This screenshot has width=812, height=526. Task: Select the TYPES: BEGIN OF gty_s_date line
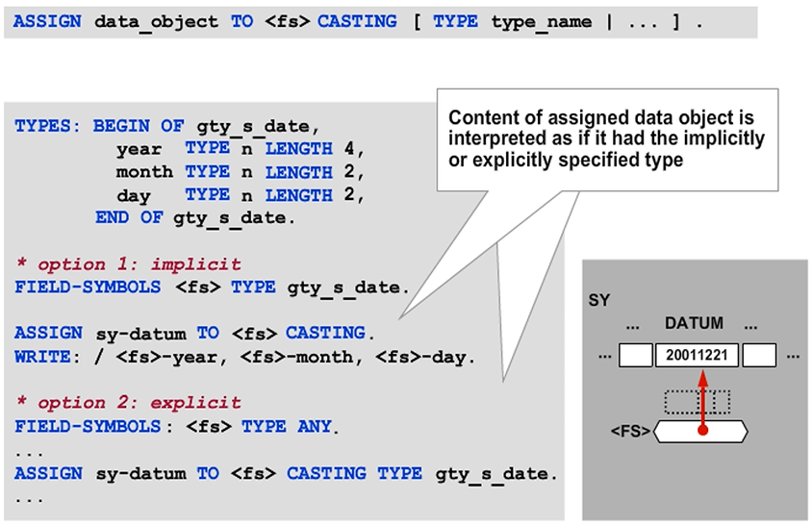(x=166, y=126)
